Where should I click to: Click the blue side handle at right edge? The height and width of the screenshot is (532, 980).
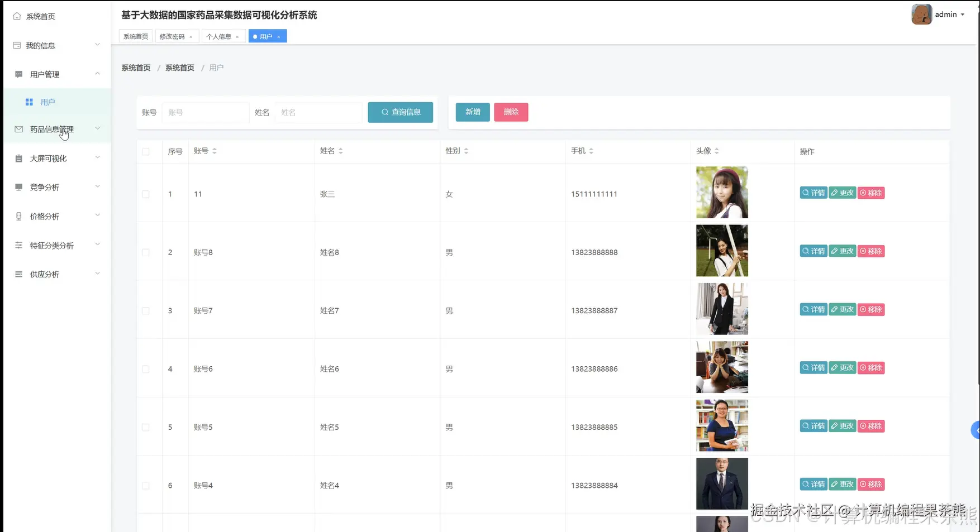[x=976, y=430]
